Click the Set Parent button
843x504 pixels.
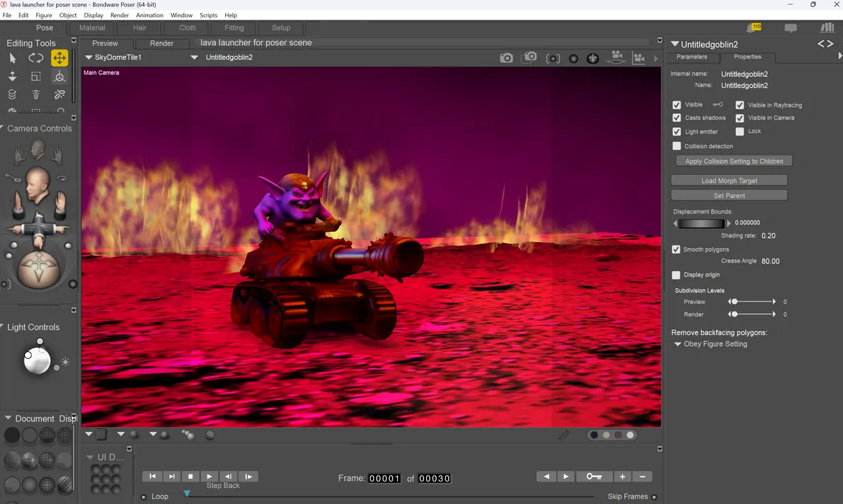(729, 195)
